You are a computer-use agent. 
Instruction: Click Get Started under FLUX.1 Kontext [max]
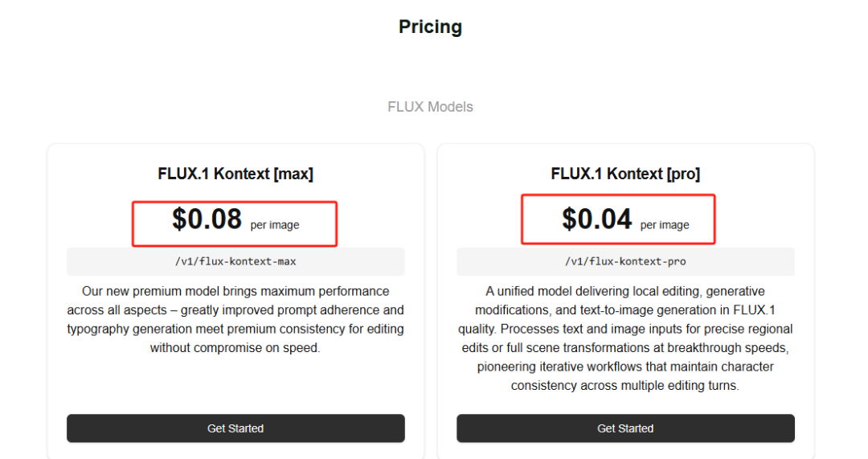[x=235, y=428]
